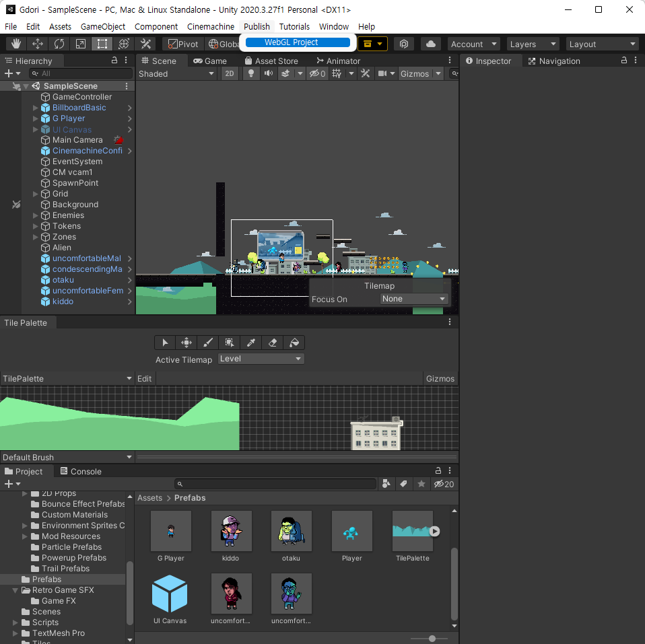Click the Assets breadcrumb link
The height and width of the screenshot is (644, 645).
149,497
